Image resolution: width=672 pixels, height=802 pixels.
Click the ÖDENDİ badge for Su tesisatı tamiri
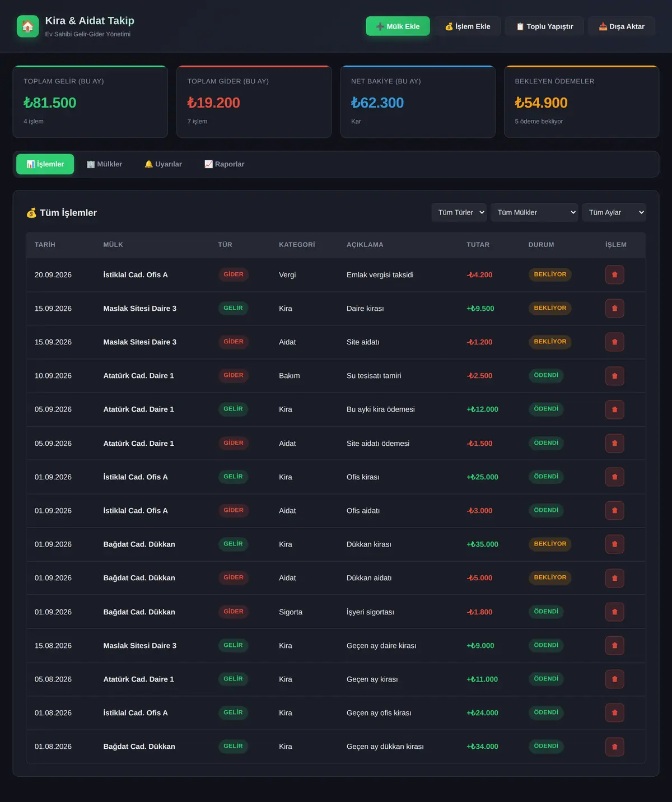point(546,375)
